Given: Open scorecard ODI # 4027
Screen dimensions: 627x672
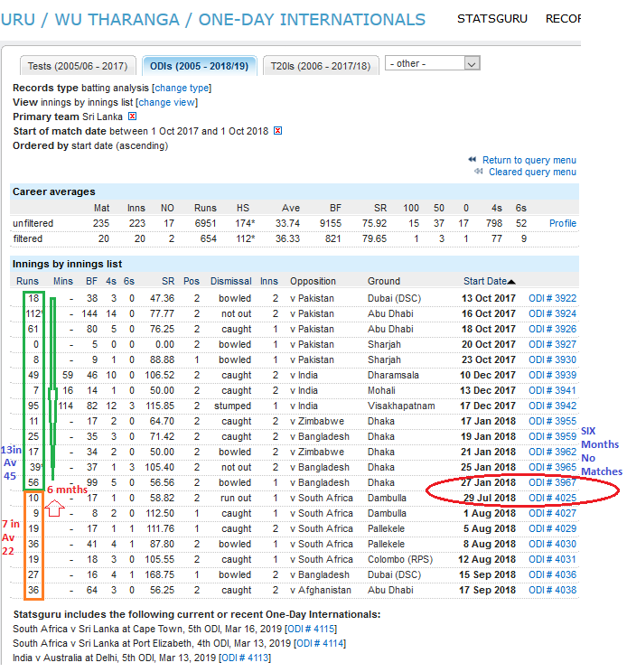Looking at the screenshot, I should (x=552, y=513).
